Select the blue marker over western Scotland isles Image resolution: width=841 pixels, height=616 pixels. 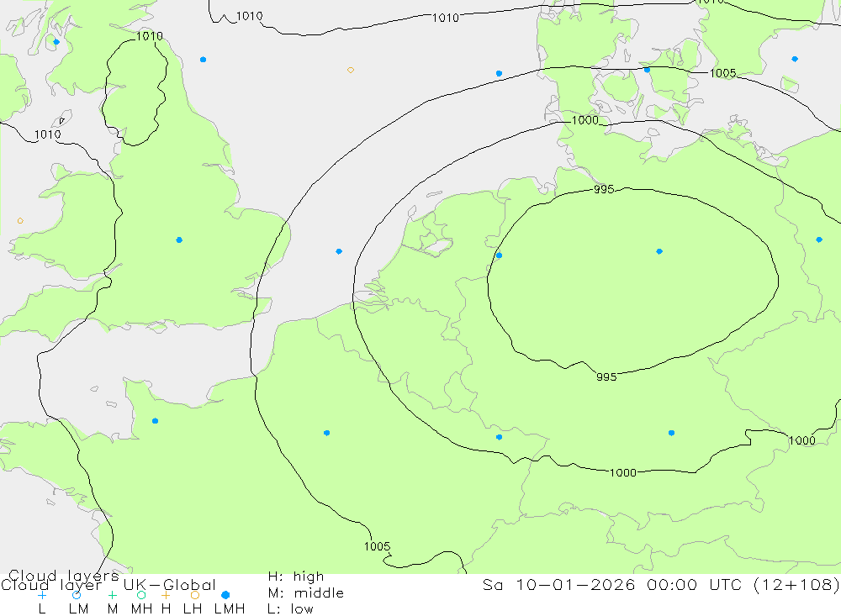click(56, 42)
